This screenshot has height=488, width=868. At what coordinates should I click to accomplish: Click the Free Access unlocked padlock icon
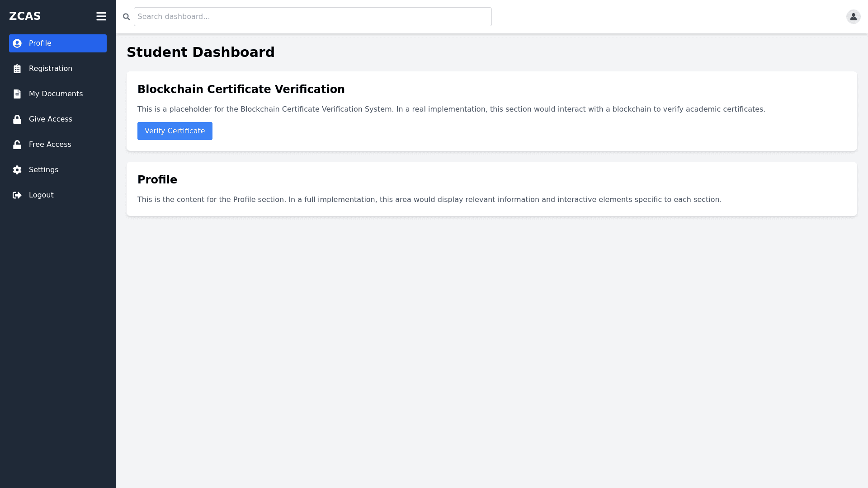[x=17, y=145]
